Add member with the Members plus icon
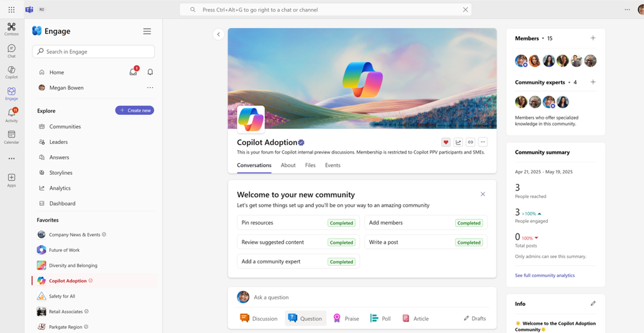The height and width of the screenshot is (333, 644). click(x=592, y=38)
